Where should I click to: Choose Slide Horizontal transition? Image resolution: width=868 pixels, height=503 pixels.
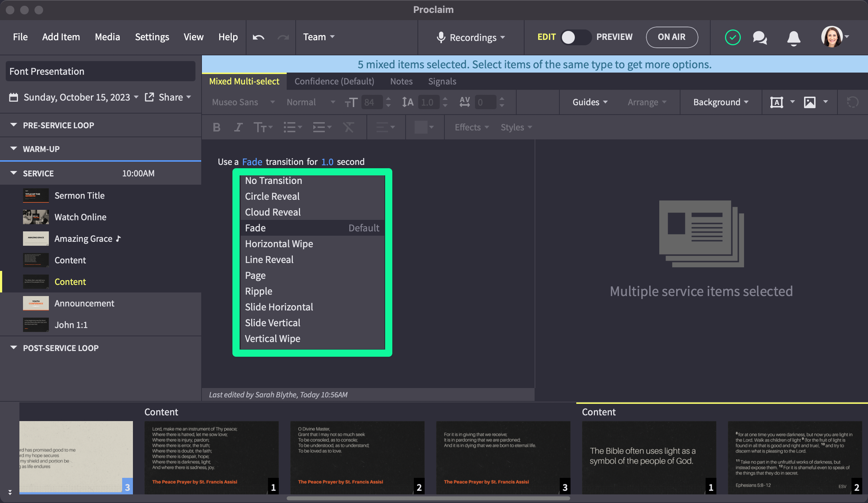pyautogui.click(x=312, y=307)
